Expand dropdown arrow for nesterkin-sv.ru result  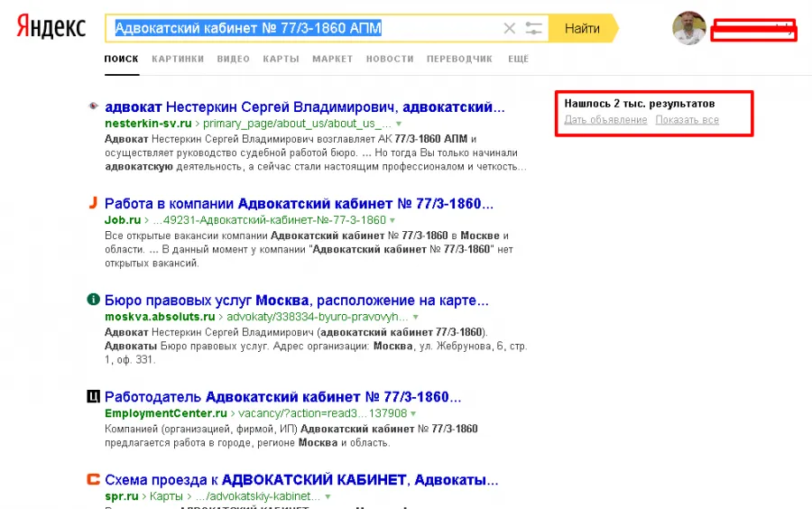tap(399, 124)
